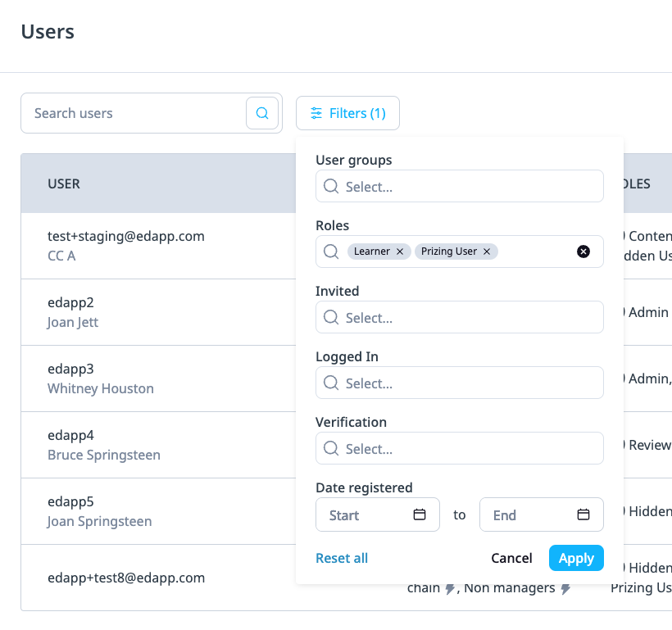
Task: Open the End date calendar picker icon
Action: coord(583,514)
